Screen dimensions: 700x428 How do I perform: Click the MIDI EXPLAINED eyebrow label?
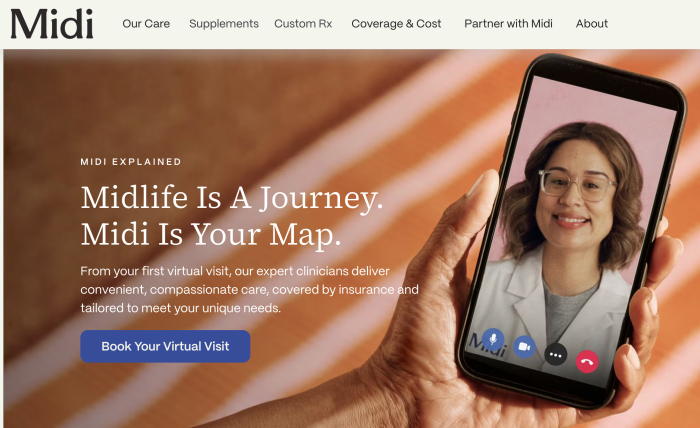(131, 162)
